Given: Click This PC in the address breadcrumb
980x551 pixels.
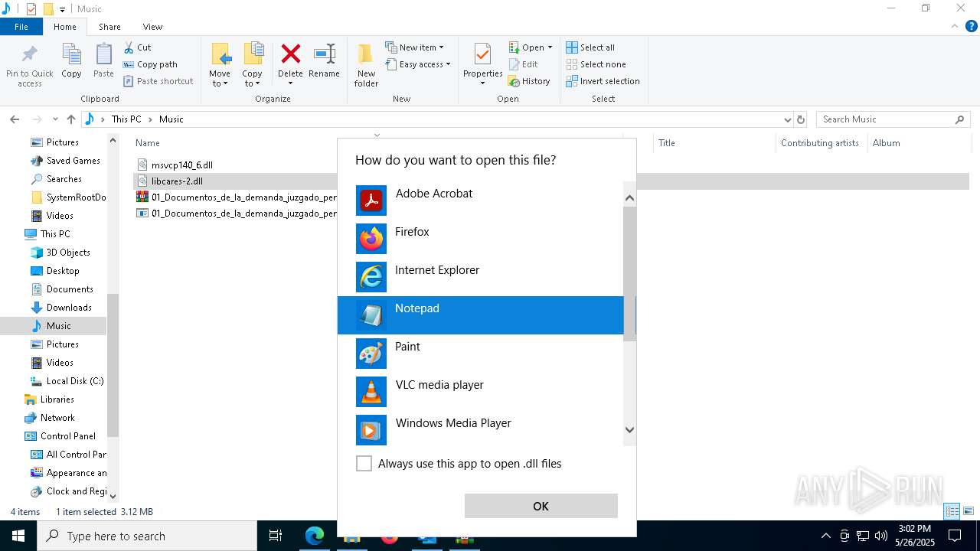Looking at the screenshot, I should point(126,119).
